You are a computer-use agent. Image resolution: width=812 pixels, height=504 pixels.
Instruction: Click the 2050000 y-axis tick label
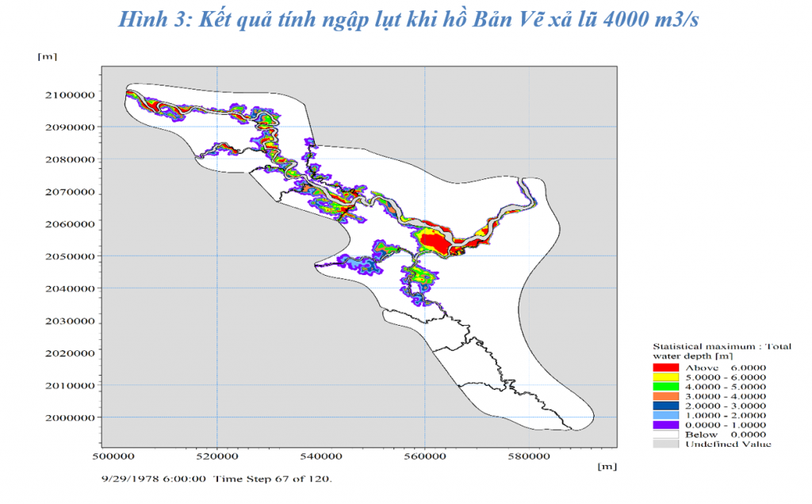(x=68, y=256)
